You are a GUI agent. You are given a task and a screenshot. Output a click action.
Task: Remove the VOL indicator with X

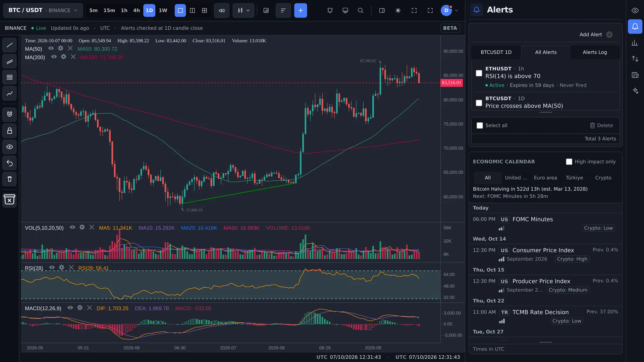pos(92,227)
